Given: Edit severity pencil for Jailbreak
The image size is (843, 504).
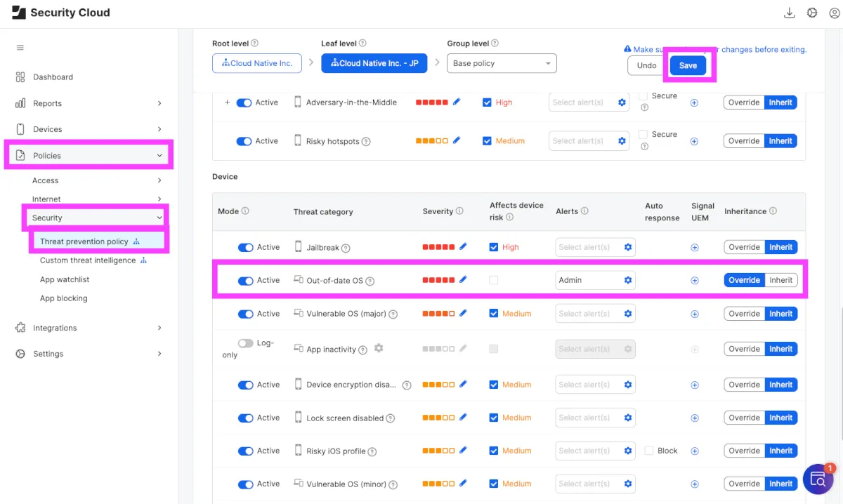Looking at the screenshot, I should 462,247.
